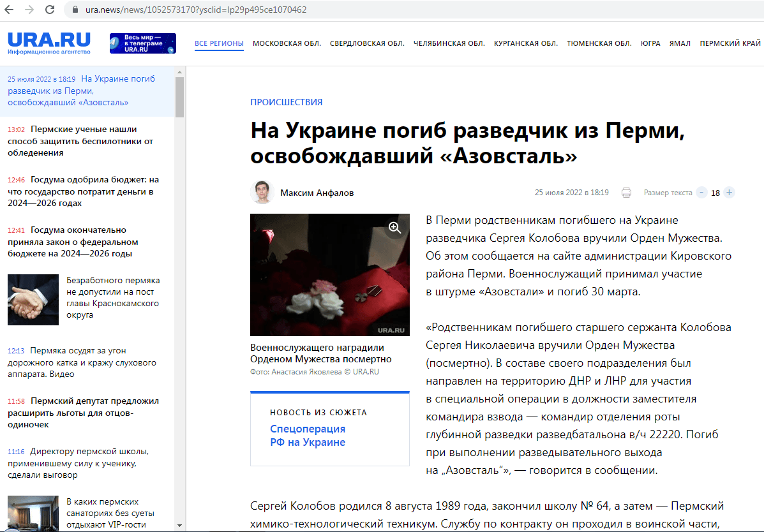Click the handshake thumbnail in sidebar
Image resolution: width=764 pixels, height=532 pixels.
point(33,300)
